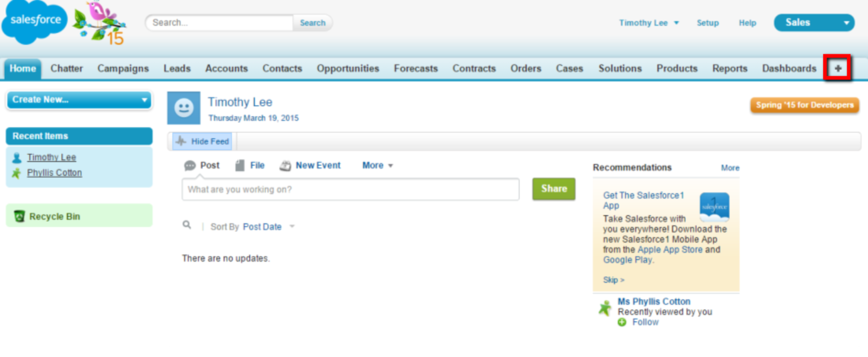Click the Hide Feed pulse icon

coord(181,142)
